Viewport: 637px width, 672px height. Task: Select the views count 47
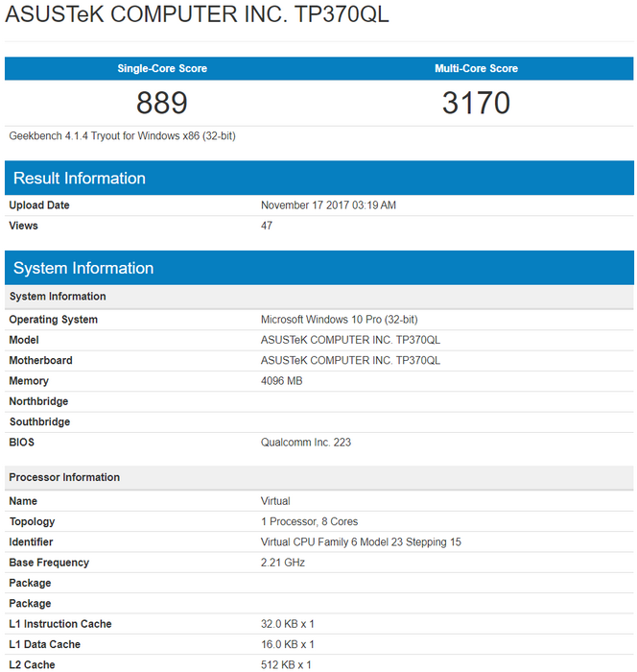pyautogui.click(x=267, y=226)
